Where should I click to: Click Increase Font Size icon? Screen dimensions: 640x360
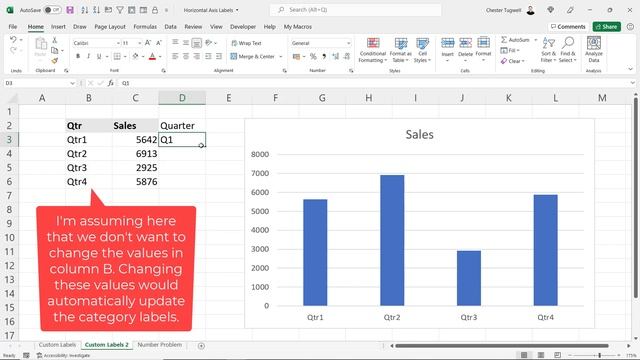[148, 43]
